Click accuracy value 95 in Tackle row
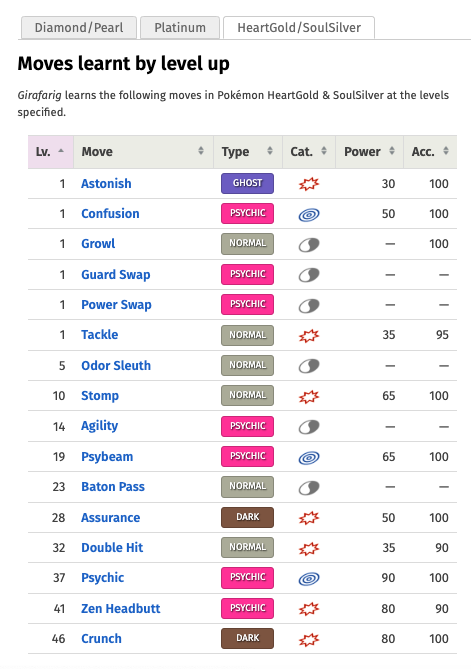Viewport: 471px width, 669px height. (442, 335)
